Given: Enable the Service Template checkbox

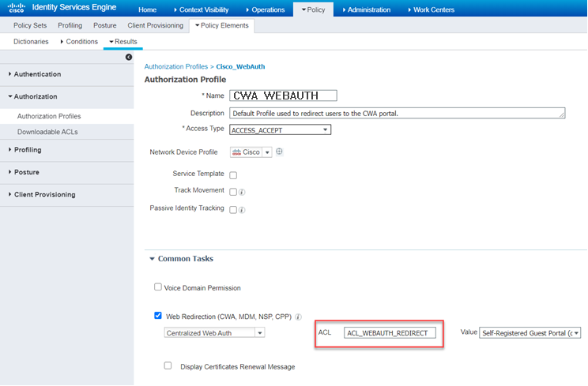Looking at the screenshot, I should 233,174.
